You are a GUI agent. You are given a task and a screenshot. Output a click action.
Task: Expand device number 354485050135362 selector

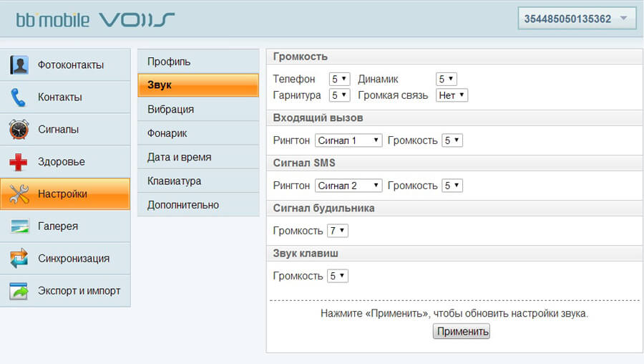(x=578, y=19)
